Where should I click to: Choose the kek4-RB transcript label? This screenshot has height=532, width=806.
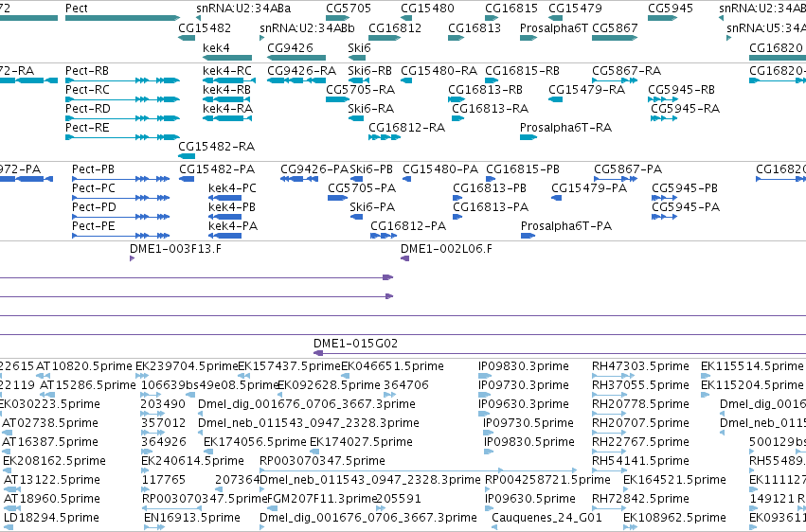point(226,90)
